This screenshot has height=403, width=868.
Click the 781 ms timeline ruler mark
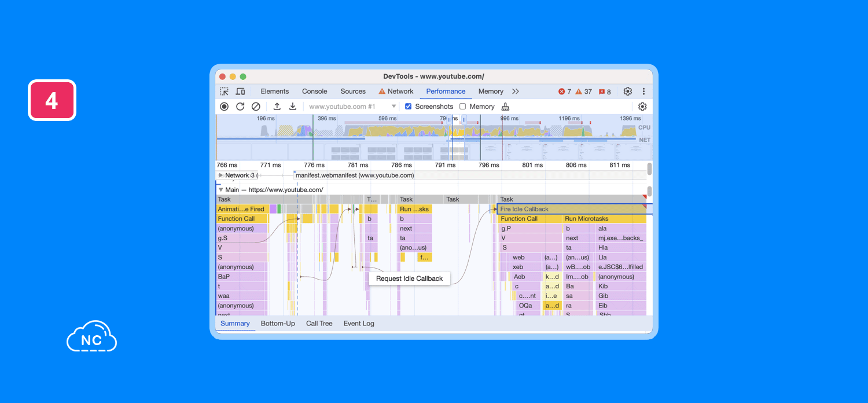click(358, 165)
